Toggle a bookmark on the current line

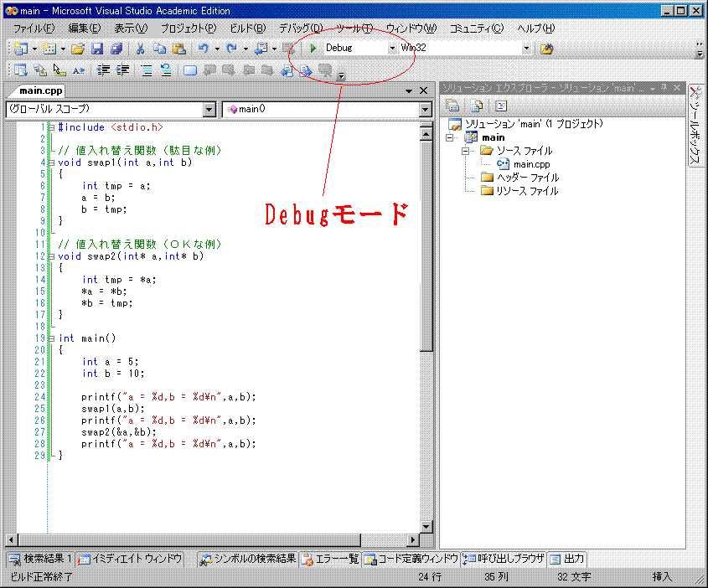(190, 70)
